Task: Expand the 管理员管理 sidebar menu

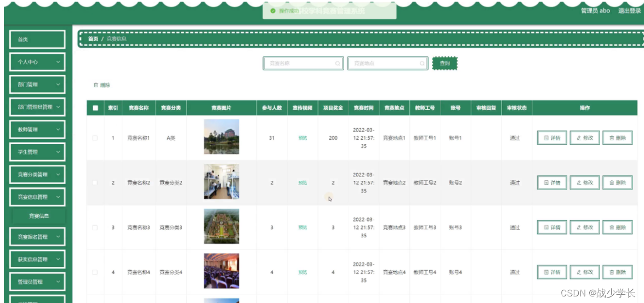Action: click(37, 282)
